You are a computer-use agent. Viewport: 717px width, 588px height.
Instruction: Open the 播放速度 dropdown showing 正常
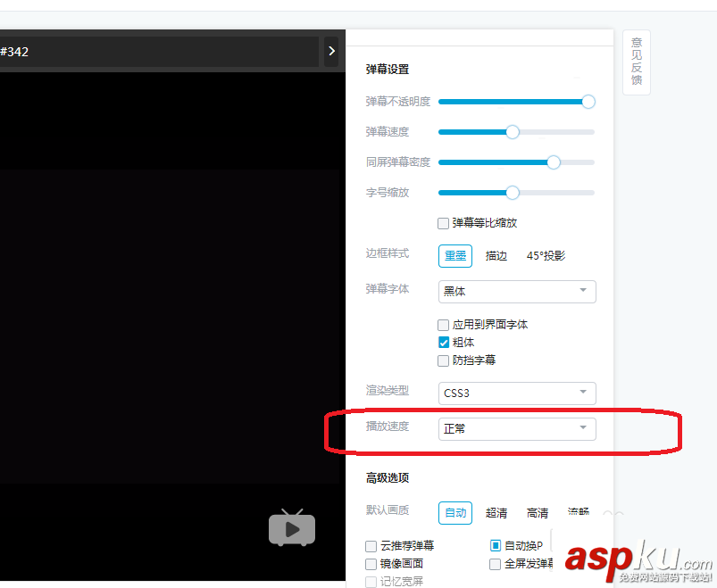(x=516, y=428)
